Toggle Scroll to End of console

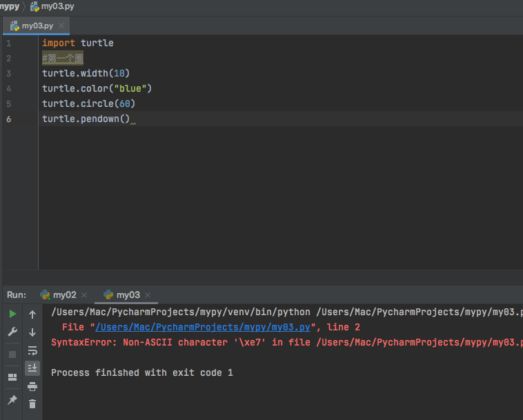[x=32, y=368]
